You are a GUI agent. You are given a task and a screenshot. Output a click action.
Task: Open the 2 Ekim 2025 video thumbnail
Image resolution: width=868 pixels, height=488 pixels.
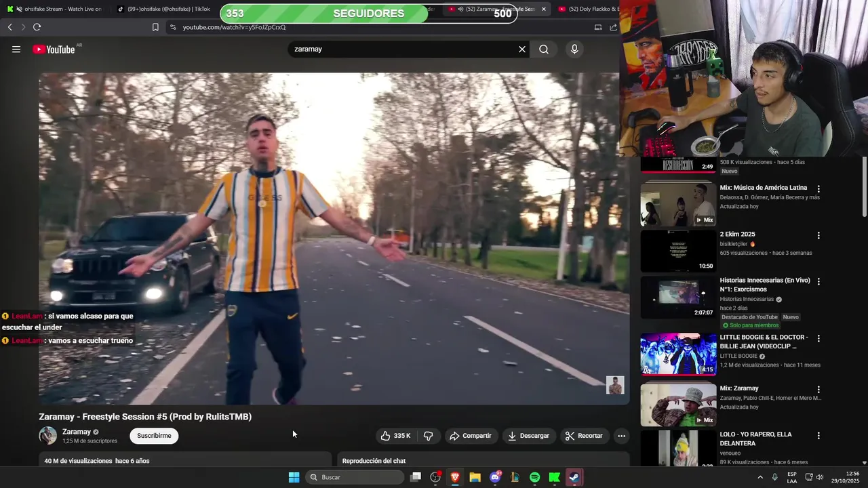pos(678,251)
